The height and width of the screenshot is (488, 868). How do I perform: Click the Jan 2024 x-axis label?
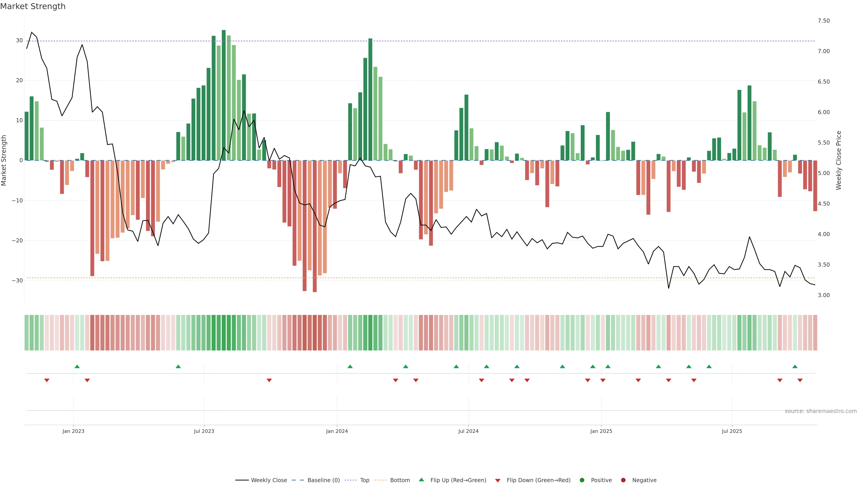337,431
